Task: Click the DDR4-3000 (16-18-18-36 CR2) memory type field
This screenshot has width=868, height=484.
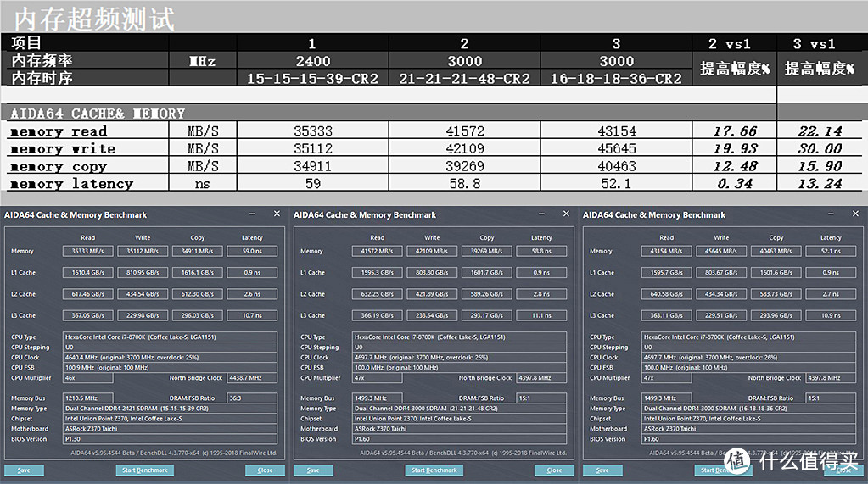Action: (749, 409)
